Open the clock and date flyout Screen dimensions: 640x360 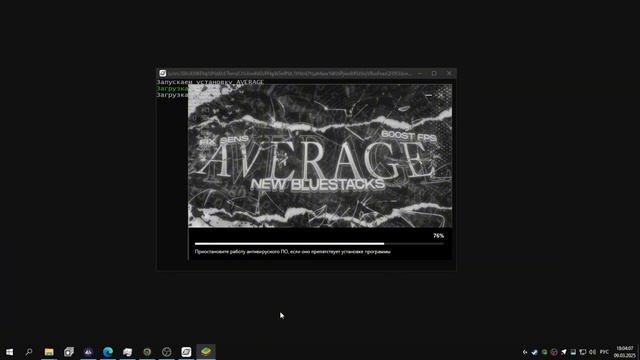(625, 352)
